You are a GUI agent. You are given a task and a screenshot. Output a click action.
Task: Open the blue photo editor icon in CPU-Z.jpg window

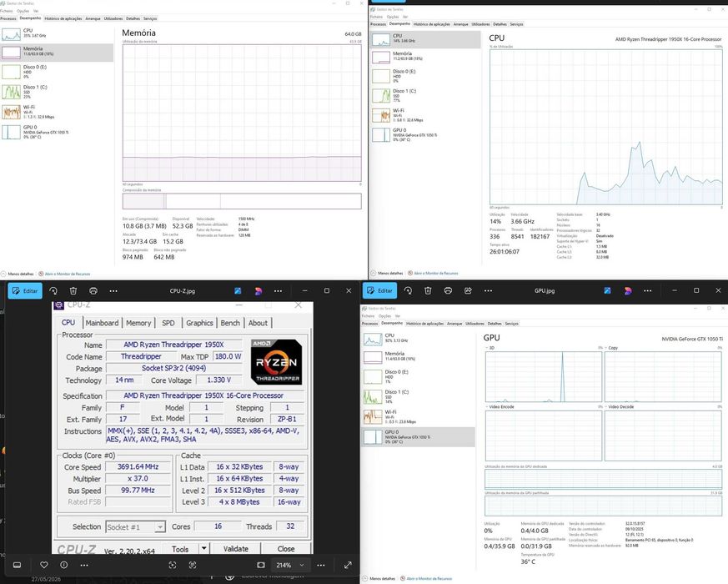click(x=238, y=291)
